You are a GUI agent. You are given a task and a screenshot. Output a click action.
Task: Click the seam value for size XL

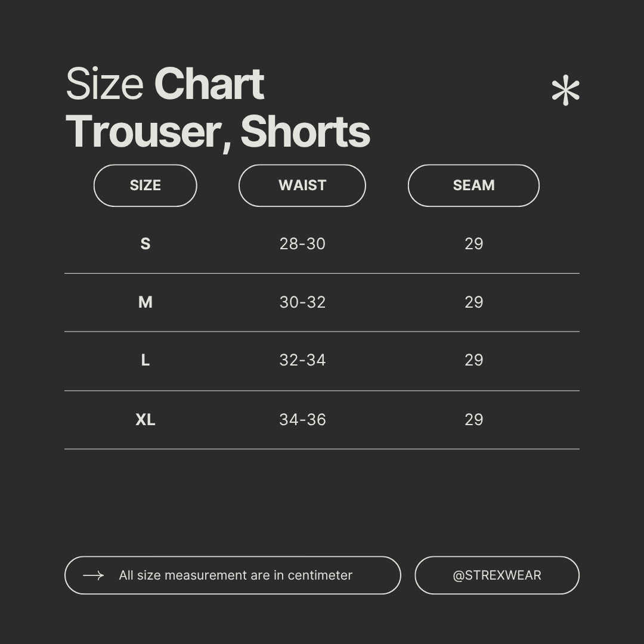tap(473, 419)
